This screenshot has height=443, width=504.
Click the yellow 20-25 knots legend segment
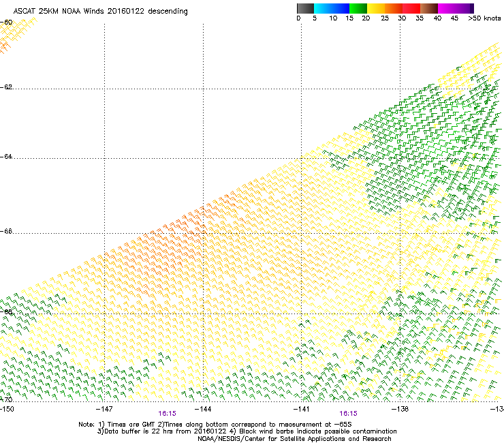coord(376,8)
